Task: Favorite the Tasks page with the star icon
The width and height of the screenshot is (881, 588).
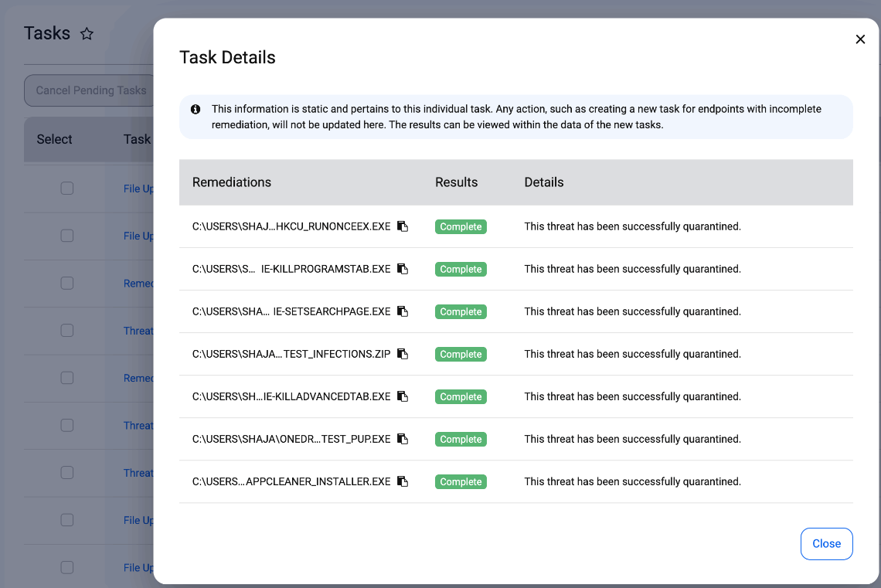Action: tap(87, 34)
